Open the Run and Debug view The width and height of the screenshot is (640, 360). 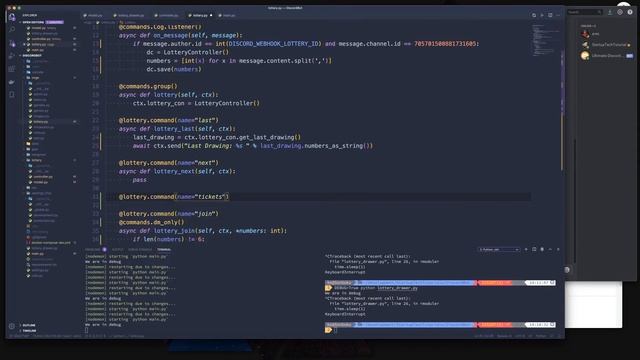pos(12,56)
